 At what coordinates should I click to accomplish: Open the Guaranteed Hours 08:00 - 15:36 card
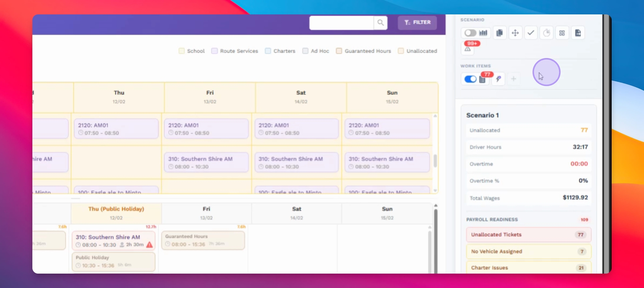(x=203, y=240)
